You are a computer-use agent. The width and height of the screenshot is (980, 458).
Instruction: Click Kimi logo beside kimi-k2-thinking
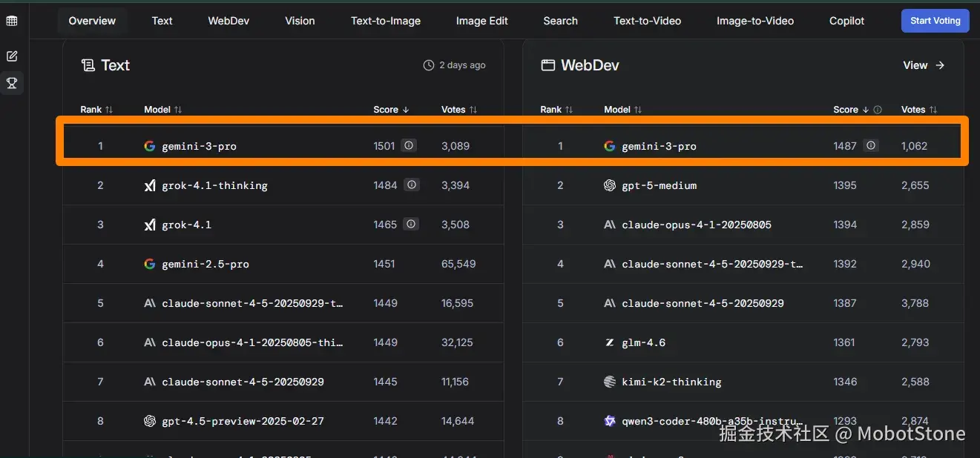tap(610, 382)
